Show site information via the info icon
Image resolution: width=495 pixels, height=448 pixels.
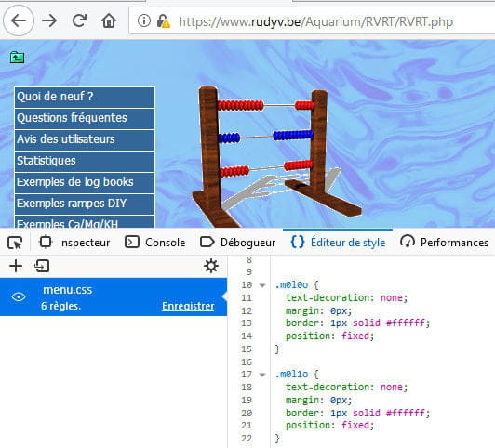click(144, 20)
